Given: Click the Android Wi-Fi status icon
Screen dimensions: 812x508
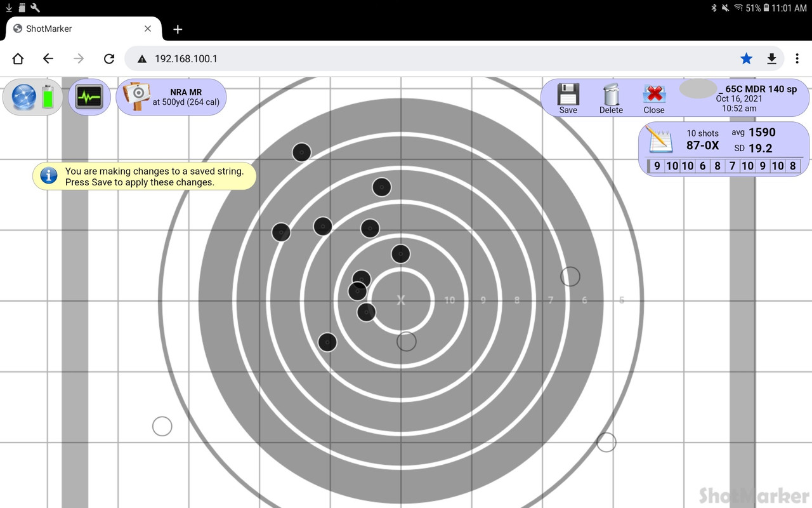Looking at the screenshot, I should (738, 8).
